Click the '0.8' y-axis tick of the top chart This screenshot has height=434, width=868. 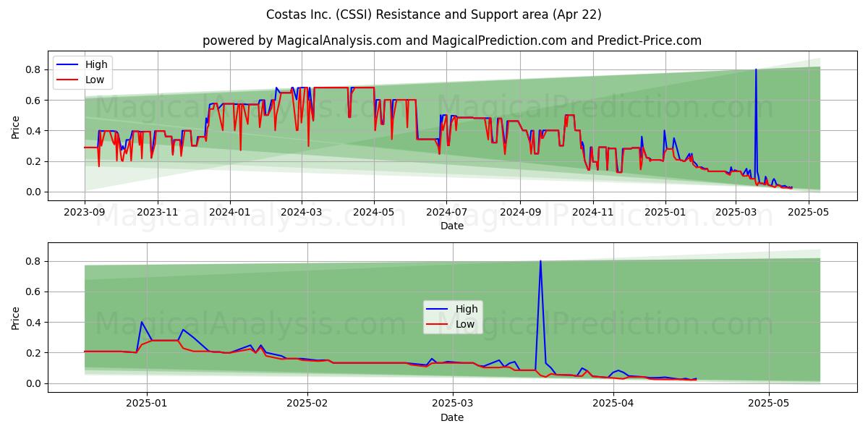35,70
